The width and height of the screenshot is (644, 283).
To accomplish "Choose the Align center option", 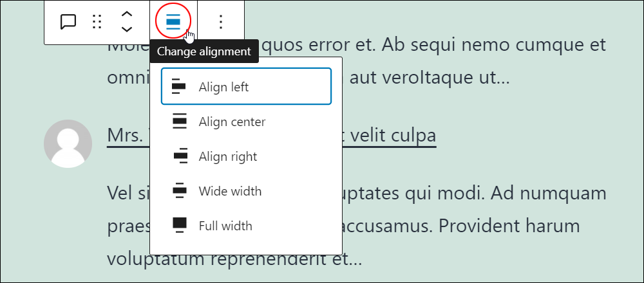I will click(246, 122).
